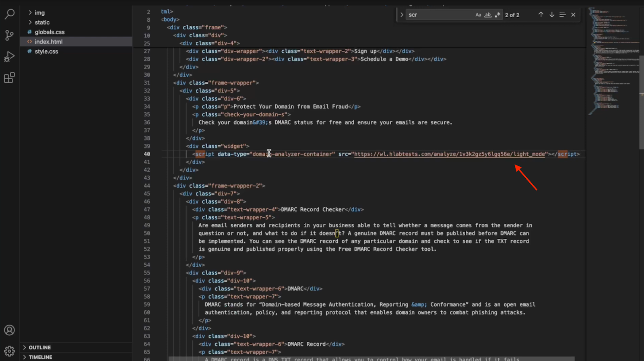Image resolution: width=644 pixels, height=361 pixels.
Task: Click 'Check your domain' text on line 36
Action: click(x=225, y=122)
